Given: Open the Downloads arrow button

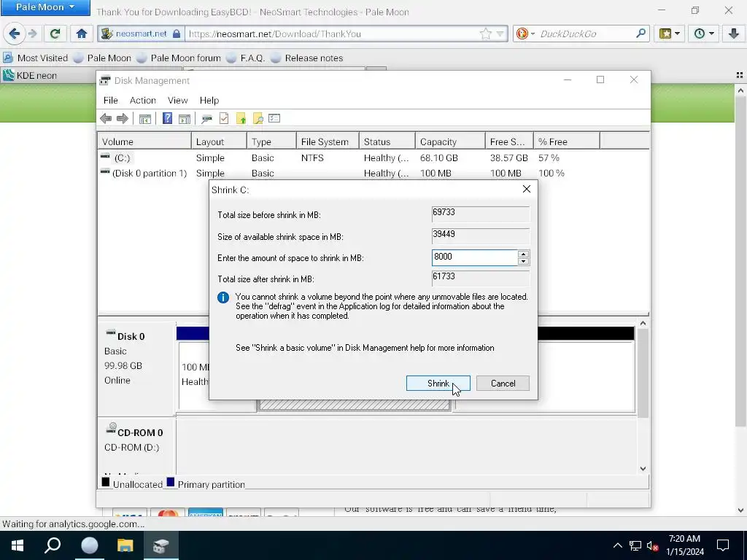Looking at the screenshot, I should [734, 34].
